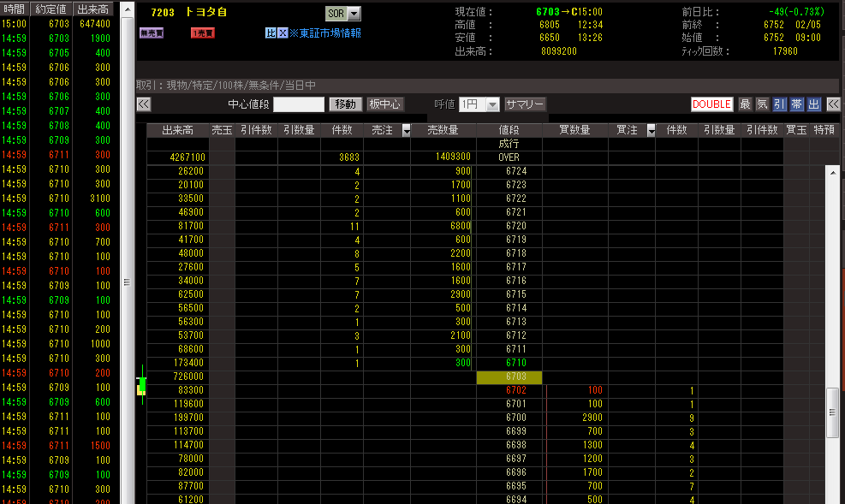Click the 値段 column header
Image resolution: width=845 pixels, height=504 pixels.
509,130
